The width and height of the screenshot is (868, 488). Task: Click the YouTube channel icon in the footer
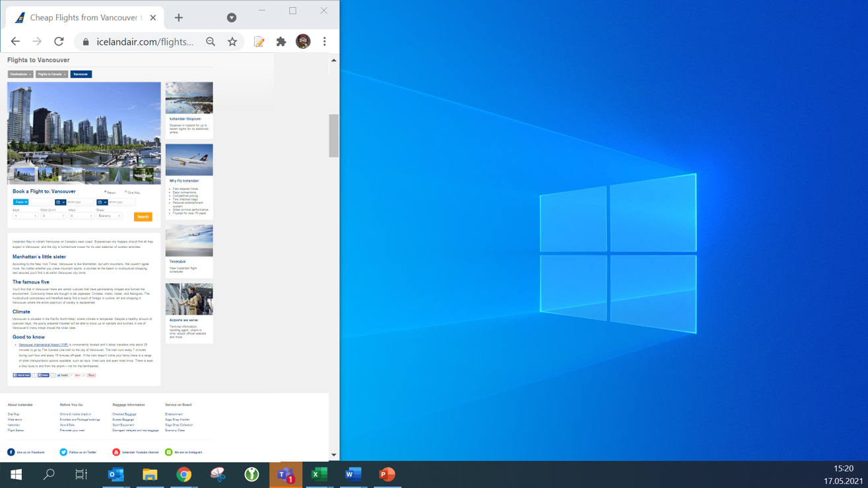(116, 452)
